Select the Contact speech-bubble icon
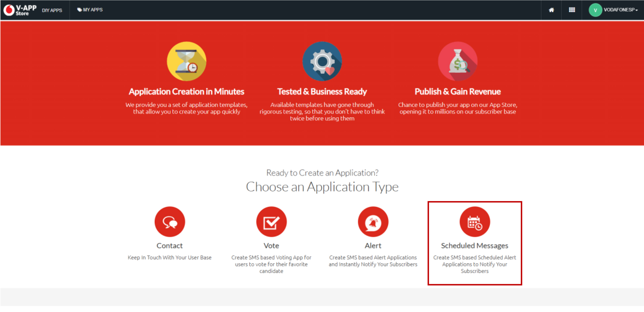The width and height of the screenshot is (644, 312). (170, 222)
